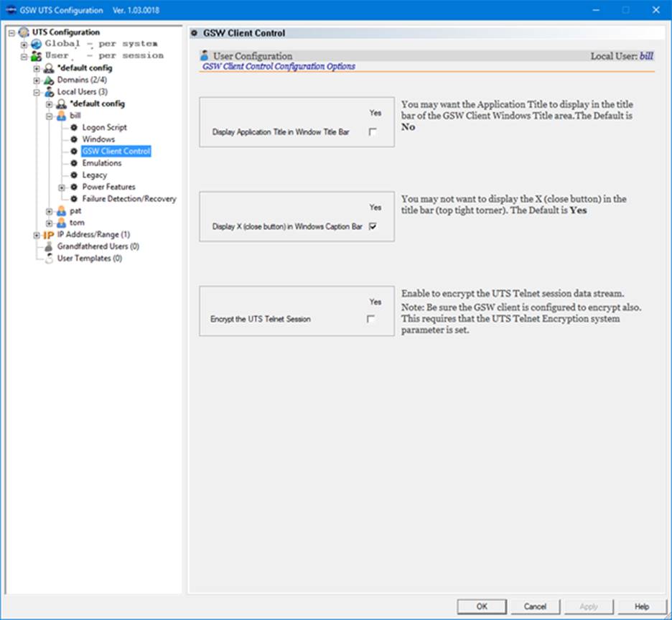Click the Grandfathered Users icon
672x620 pixels.
(49, 246)
